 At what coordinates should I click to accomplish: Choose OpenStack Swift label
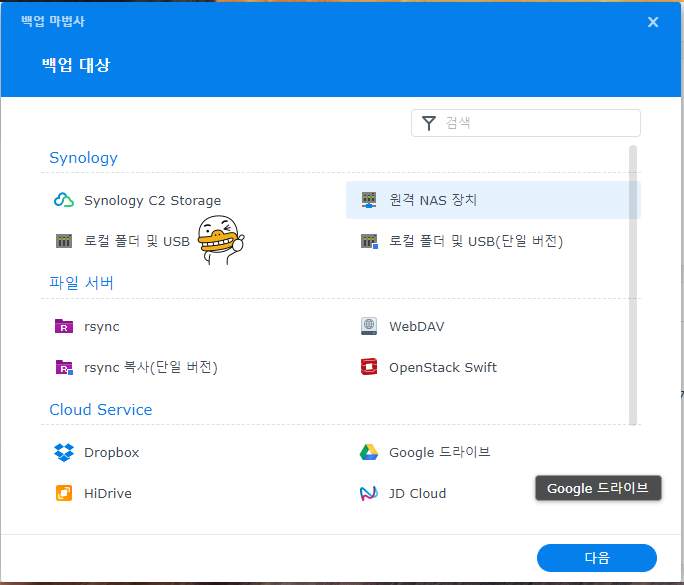443,367
